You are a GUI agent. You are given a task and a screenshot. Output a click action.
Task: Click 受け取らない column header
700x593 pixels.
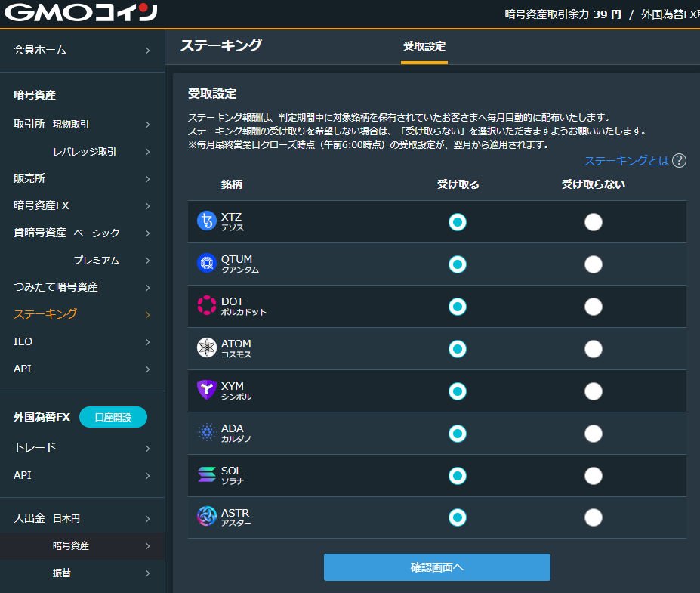[594, 184]
